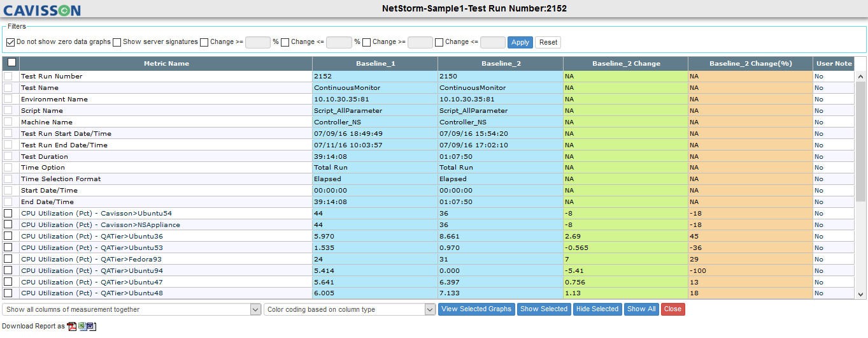The image size is (868, 338).
Task: Select checkbox for QATier>Ubuntu48 row
Action: click(x=8, y=293)
